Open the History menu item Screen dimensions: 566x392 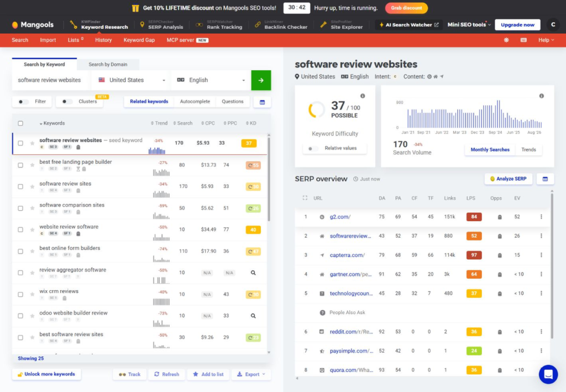tap(103, 40)
